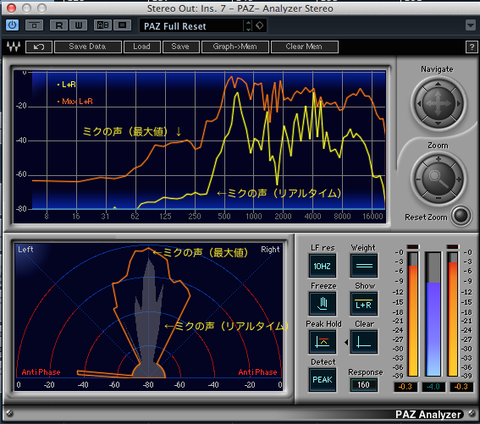Click the center blue level meter
Screen dimensions: 480x424
click(433, 314)
